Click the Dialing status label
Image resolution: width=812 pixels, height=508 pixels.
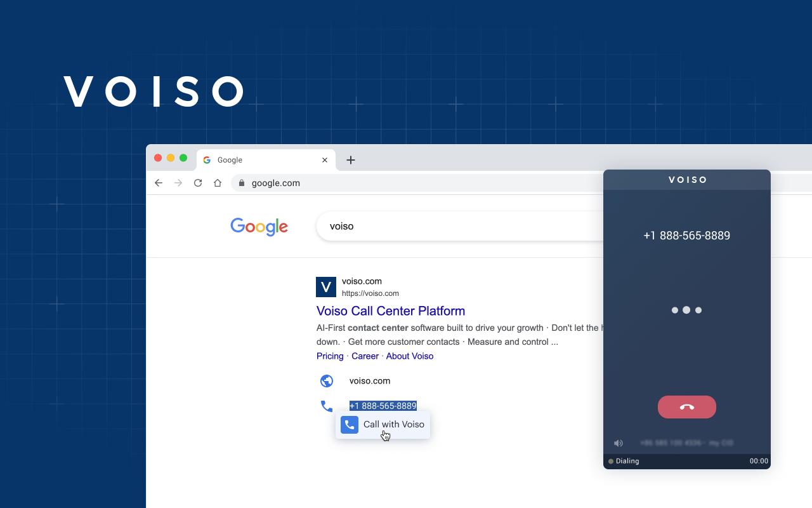tap(627, 461)
